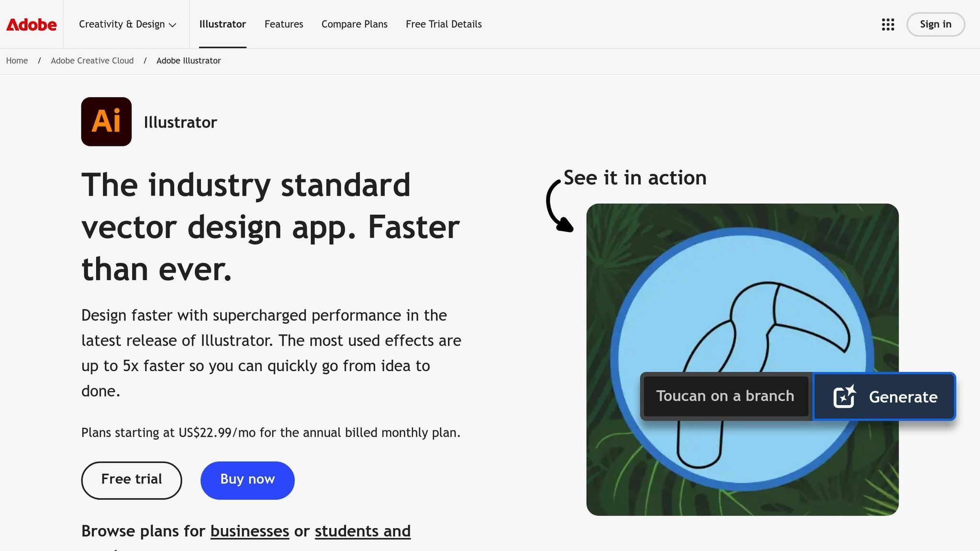This screenshot has width=980, height=551.
Task: Expand the Creativity & Design dropdown
Action: [x=127, y=24]
